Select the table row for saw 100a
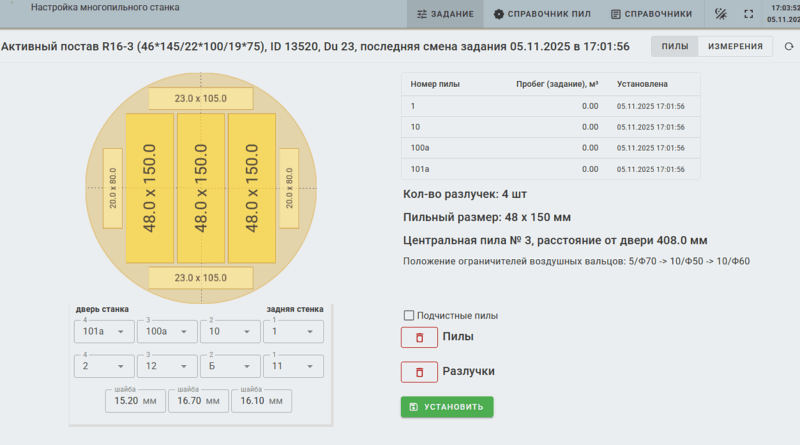Viewport: 800px width, 445px height. pos(551,148)
